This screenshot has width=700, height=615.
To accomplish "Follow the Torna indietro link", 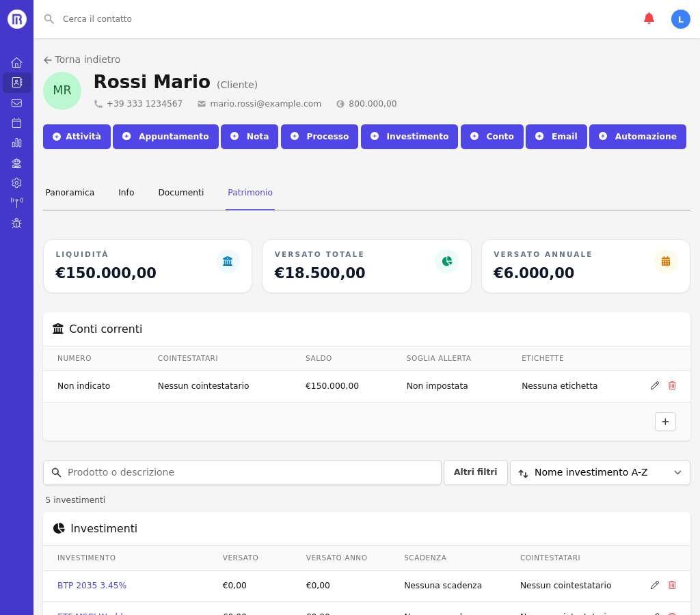I will 82,59.
